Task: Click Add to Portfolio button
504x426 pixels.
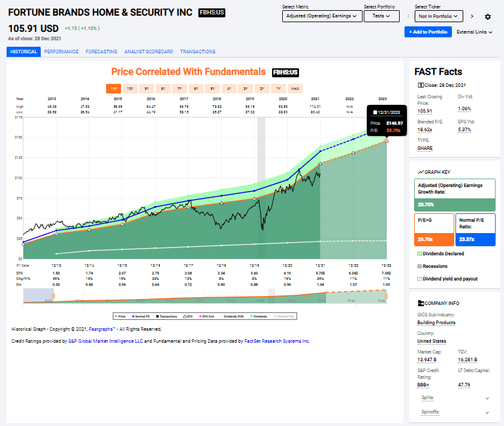Action: coord(428,32)
